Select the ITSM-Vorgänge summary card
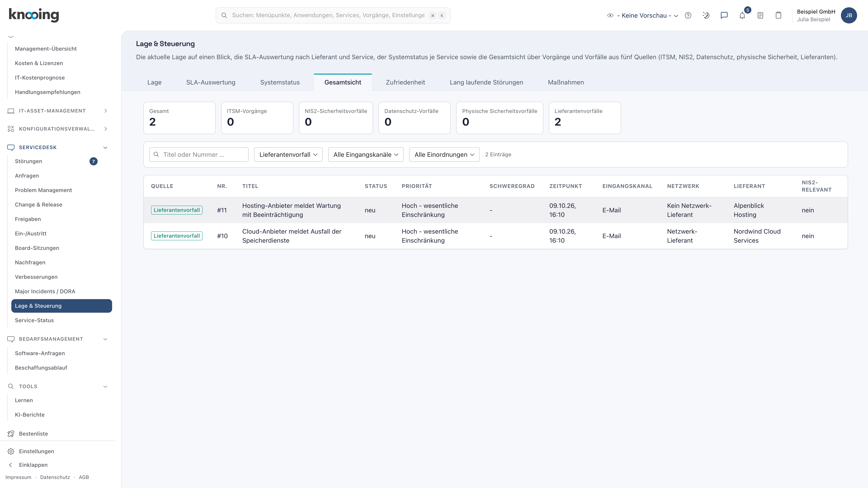Screen dimensions: 868x488 point(257,118)
